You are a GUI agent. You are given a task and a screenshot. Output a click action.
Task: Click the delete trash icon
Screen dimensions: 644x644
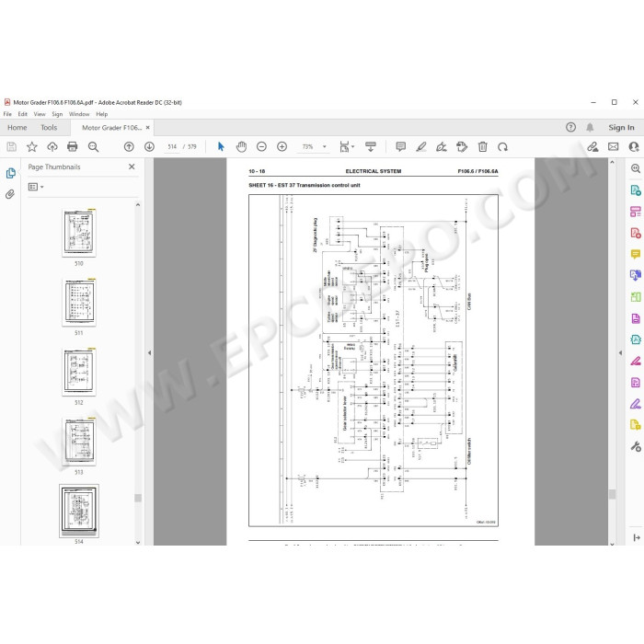(483, 146)
